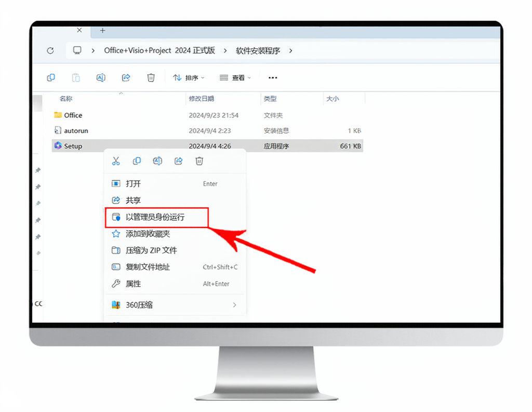Sort by the 修改日期 column header
This screenshot has width=532, height=412.
point(201,98)
